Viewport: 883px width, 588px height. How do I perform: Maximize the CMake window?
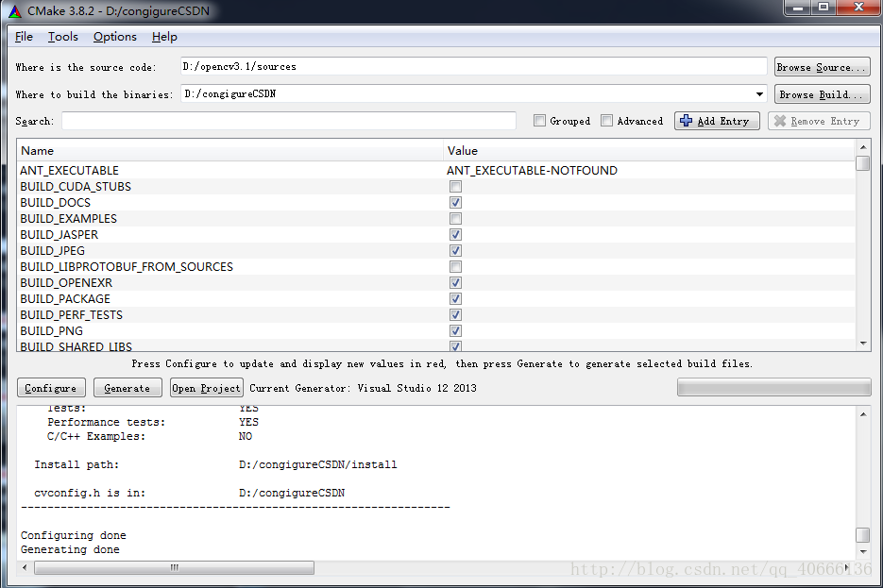coord(824,8)
